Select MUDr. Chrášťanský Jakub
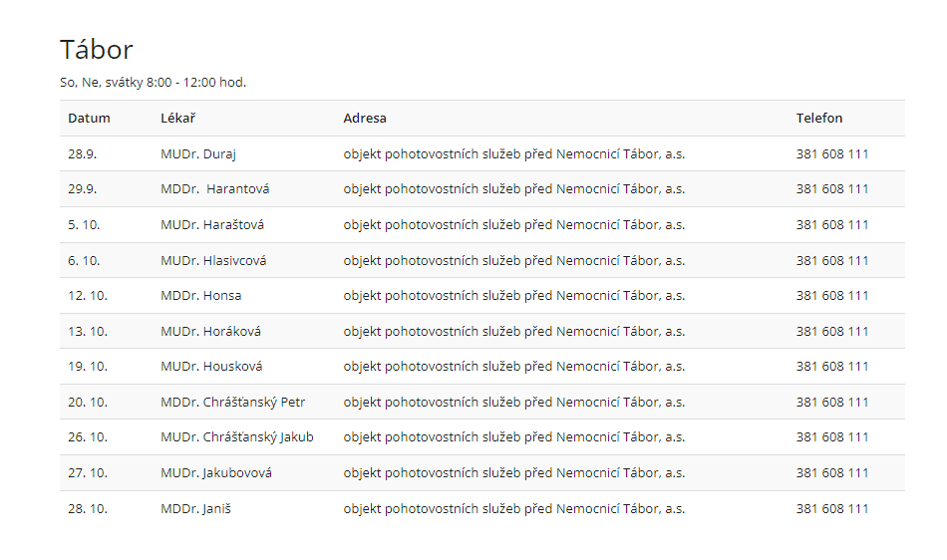The width and height of the screenshot is (947, 560). click(236, 437)
